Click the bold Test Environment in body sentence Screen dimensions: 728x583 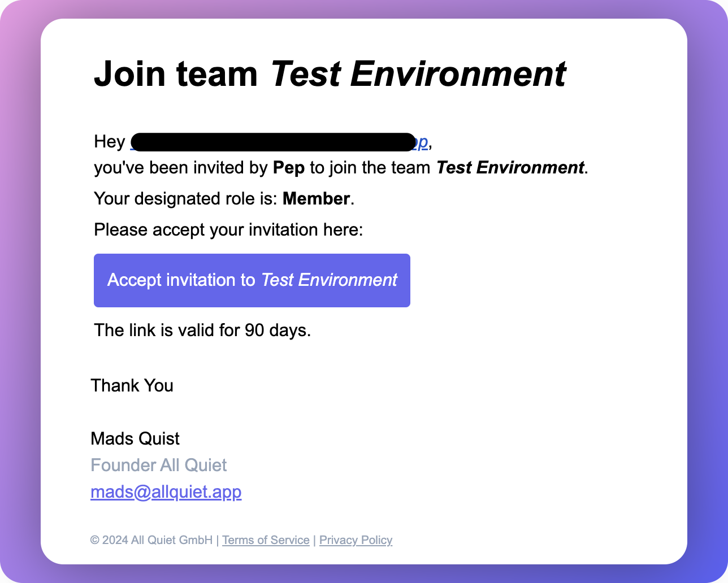coord(510,168)
